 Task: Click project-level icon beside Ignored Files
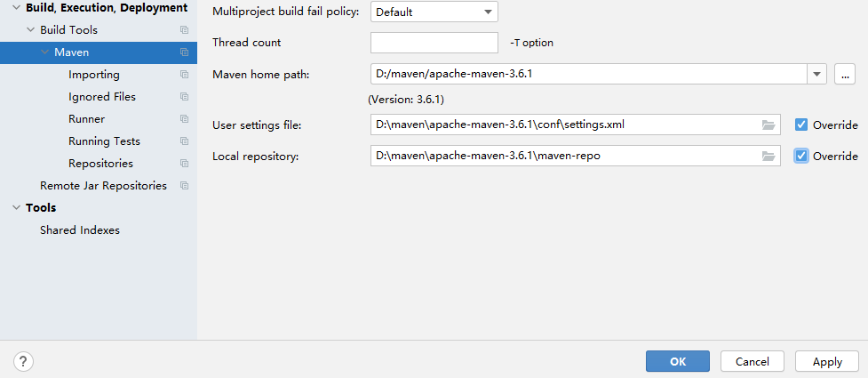click(x=185, y=97)
